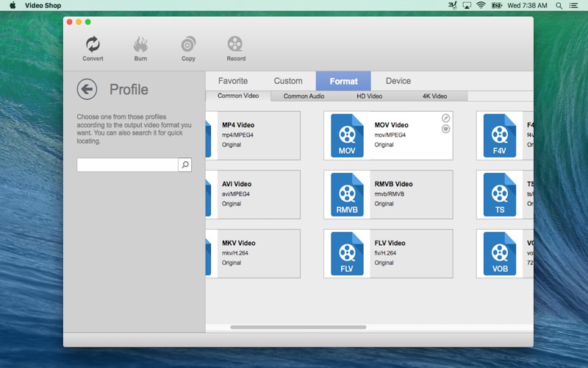Click the flv/H.264 codec text
Viewport: 588px width, 368px height.
pyautogui.click(x=385, y=253)
